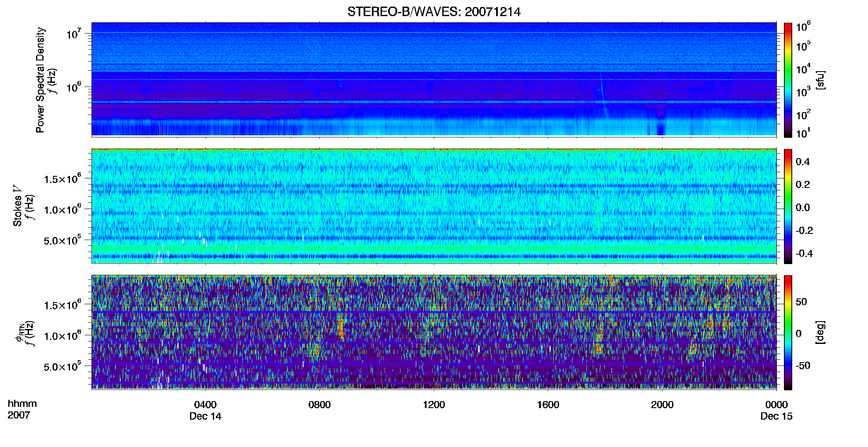Click the 1.5×10^6 tick of the φ RTN panel
This screenshot has width=868, height=447.
click(63, 305)
